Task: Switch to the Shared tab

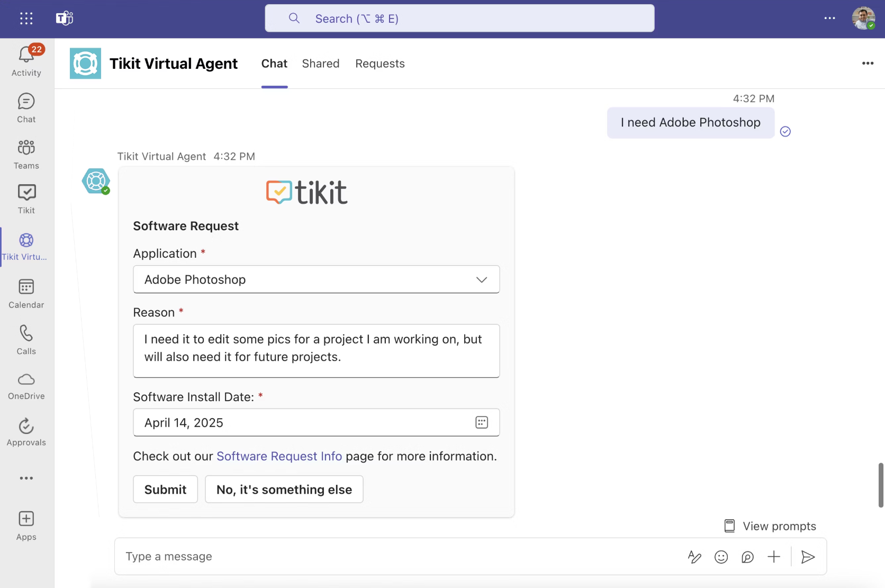Action: pyautogui.click(x=320, y=64)
